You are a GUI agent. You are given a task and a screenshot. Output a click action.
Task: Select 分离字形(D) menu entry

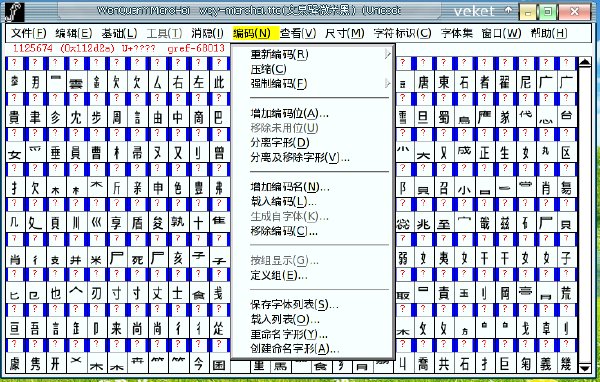[x=280, y=142]
